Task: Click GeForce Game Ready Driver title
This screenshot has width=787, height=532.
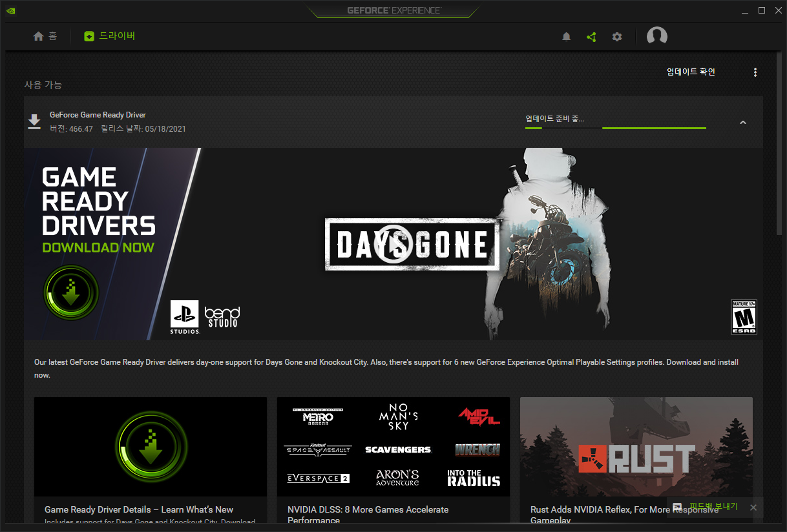Action: 98,115
